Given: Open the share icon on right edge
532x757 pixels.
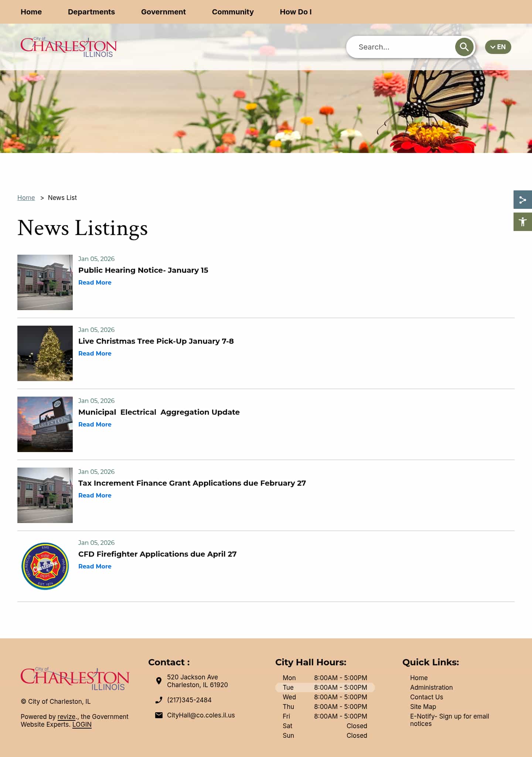Looking at the screenshot, I should point(523,200).
